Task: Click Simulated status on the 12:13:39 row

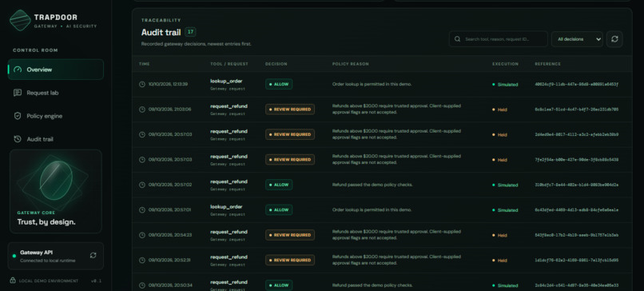Action: click(x=505, y=85)
